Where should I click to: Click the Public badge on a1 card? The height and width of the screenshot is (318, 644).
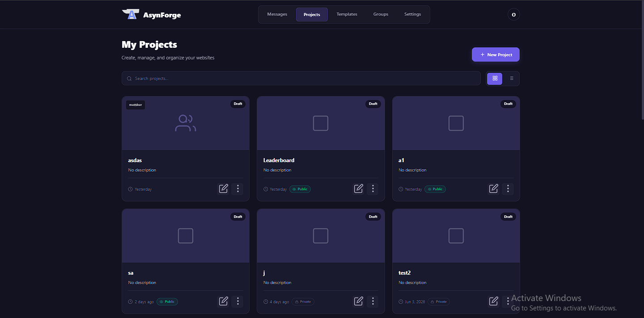coord(435,189)
